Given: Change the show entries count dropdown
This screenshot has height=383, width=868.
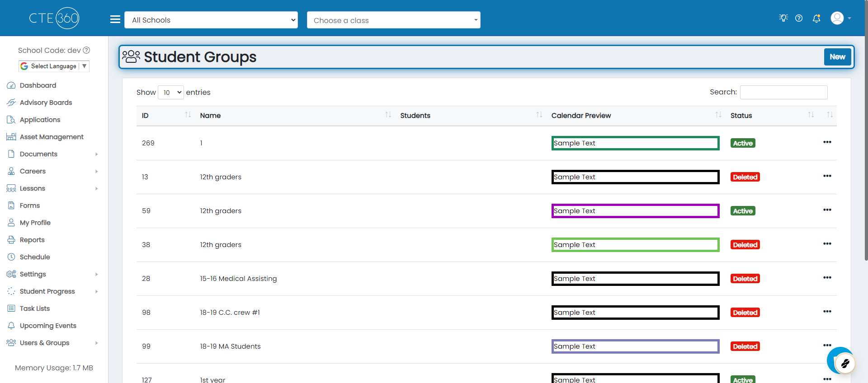Looking at the screenshot, I should click(x=171, y=93).
